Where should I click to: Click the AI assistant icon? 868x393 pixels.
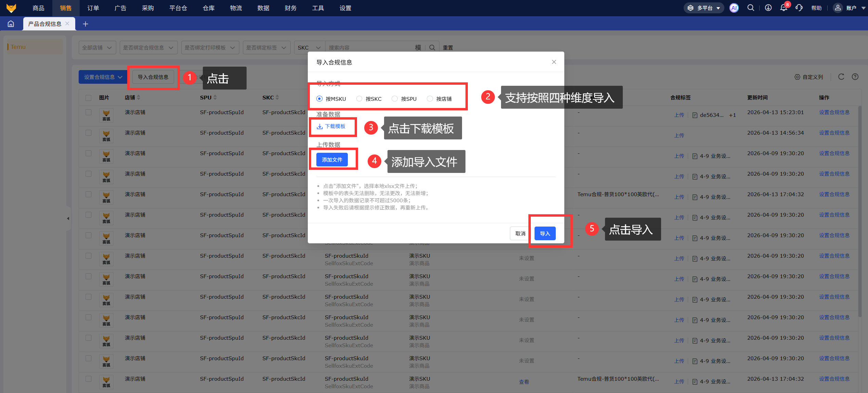734,8
